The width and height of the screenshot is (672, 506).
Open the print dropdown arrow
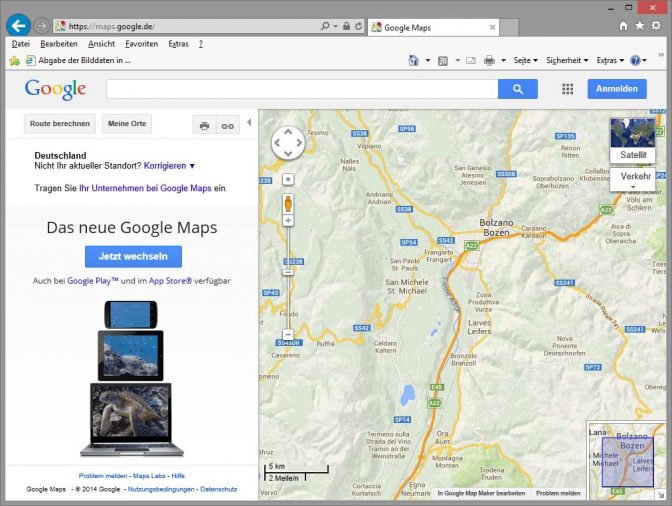tap(504, 61)
